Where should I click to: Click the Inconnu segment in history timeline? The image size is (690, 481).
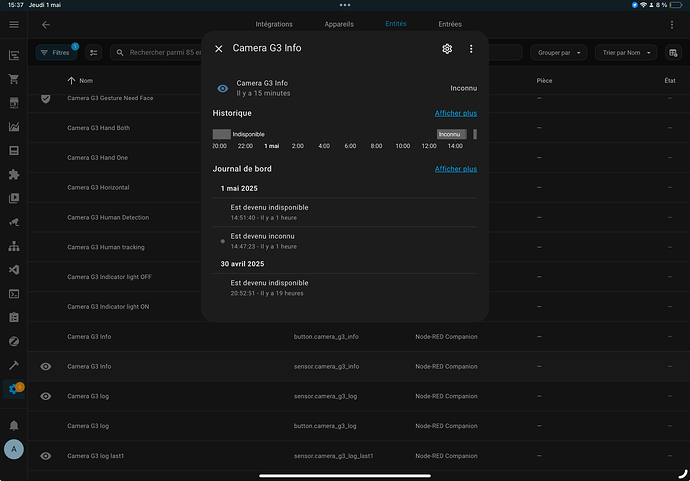(x=451, y=134)
